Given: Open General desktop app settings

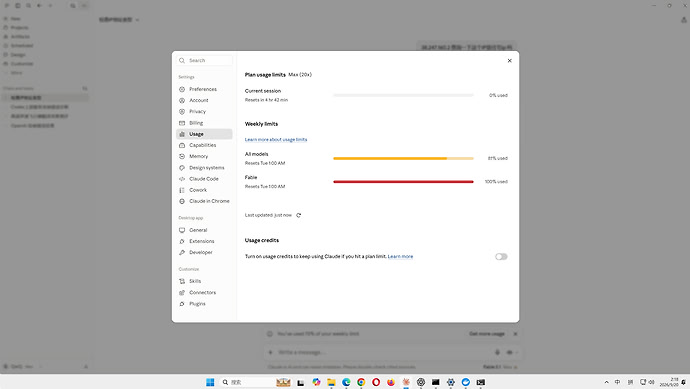Looking at the screenshot, I should [204, 230].
